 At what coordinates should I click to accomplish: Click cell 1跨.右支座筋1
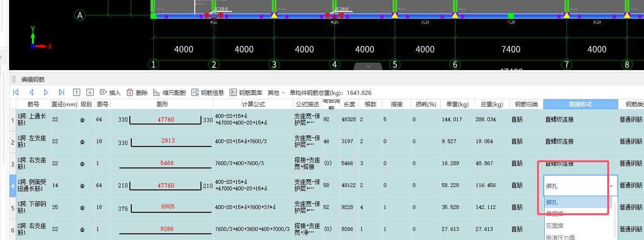pyautogui.click(x=33, y=164)
